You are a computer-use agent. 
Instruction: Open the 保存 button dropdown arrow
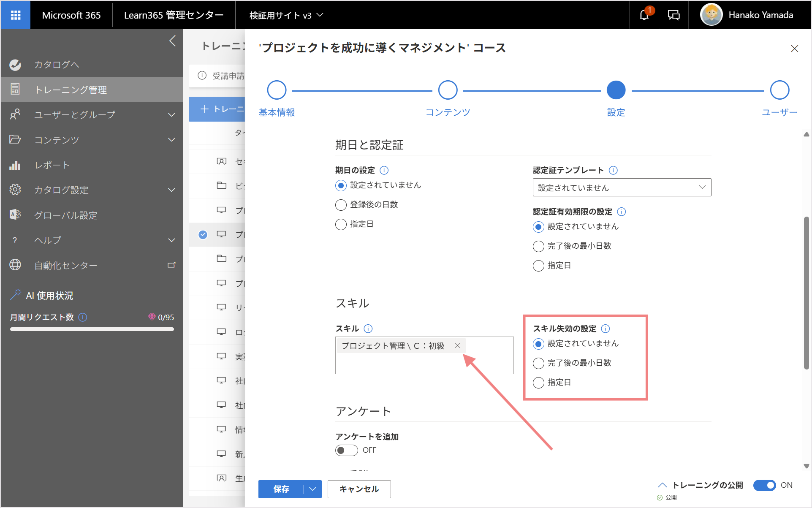click(313, 489)
